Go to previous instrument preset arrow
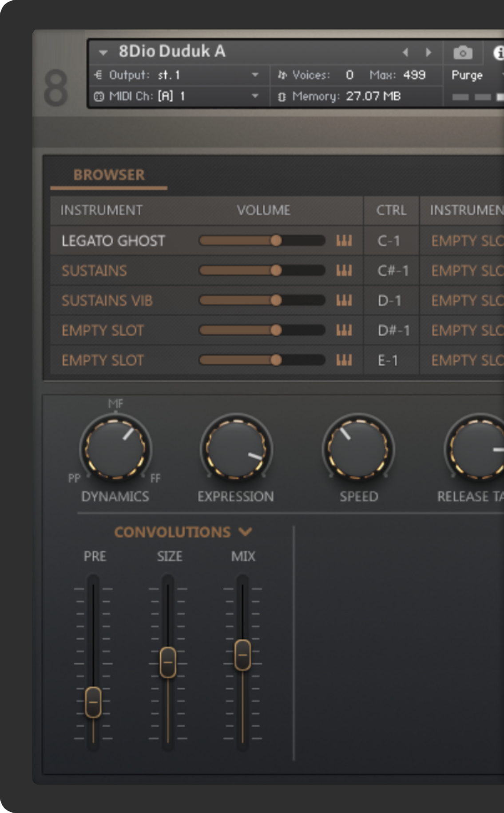The width and height of the screenshot is (504, 813). (405, 52)
